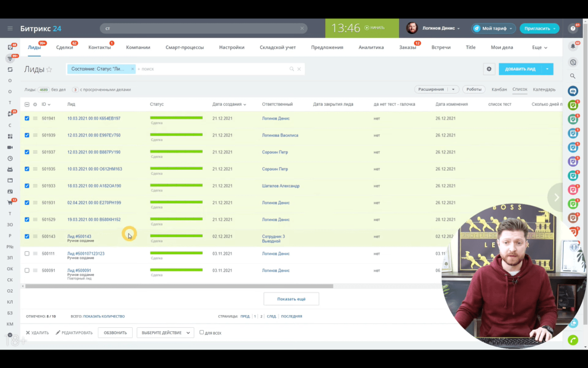The image size is (588, 368).
Task: Uncheck the checkbox for lead 501933
Action: pos(27,186)
